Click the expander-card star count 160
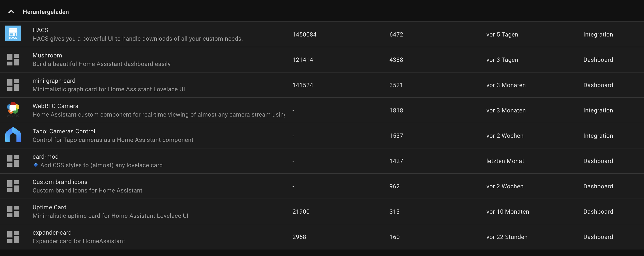 pyautogui.click(x=394, y=237)
